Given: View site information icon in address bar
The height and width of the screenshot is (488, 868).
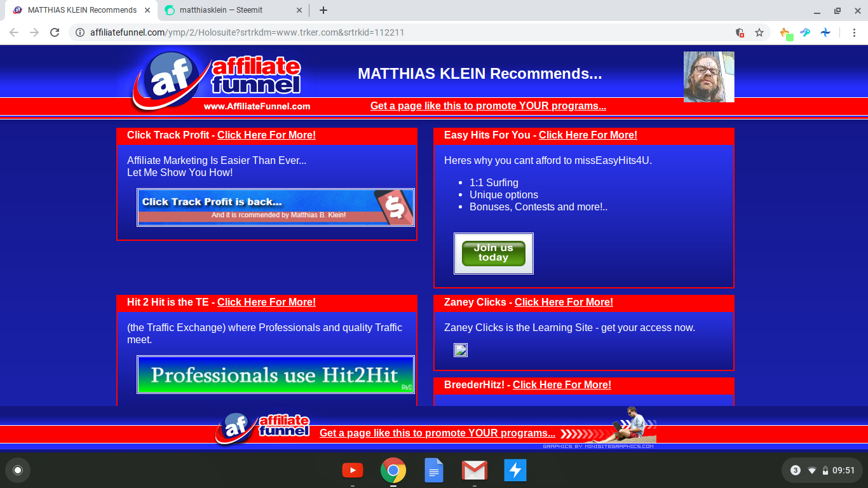Looking at the screenshot, I should coord(80,32).
